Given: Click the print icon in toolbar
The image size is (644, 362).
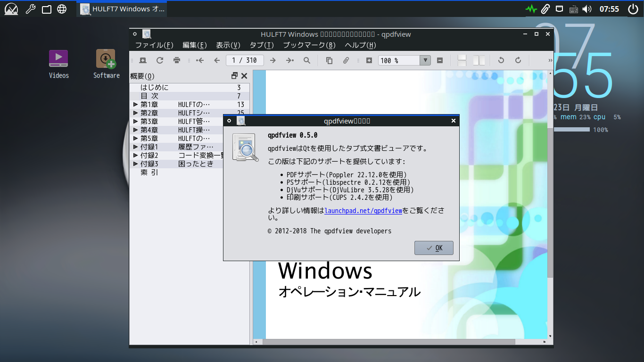Looking at the screenshot, I should point(177,60).
